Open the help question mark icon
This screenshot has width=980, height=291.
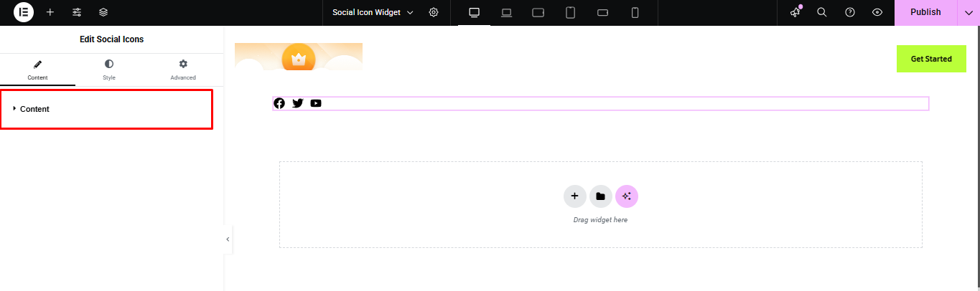pos(850,12)
